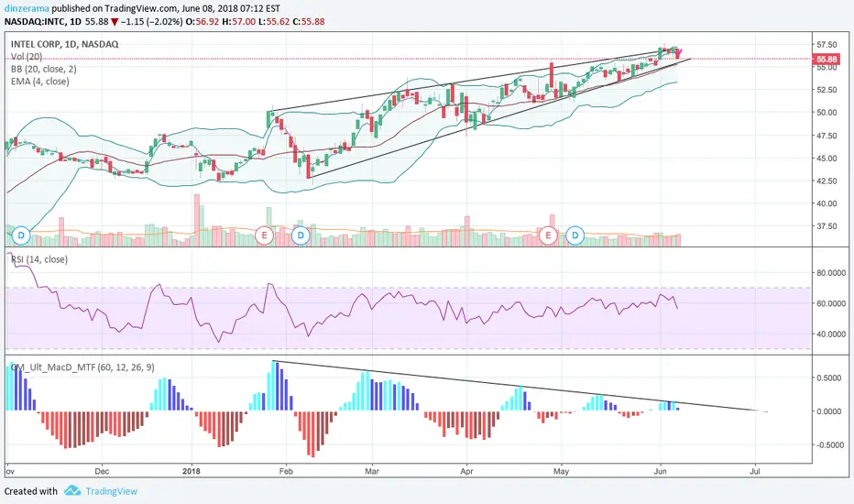Open the earnings marker in late April
This screenshot has width=854, height=504.
[548, 236]
